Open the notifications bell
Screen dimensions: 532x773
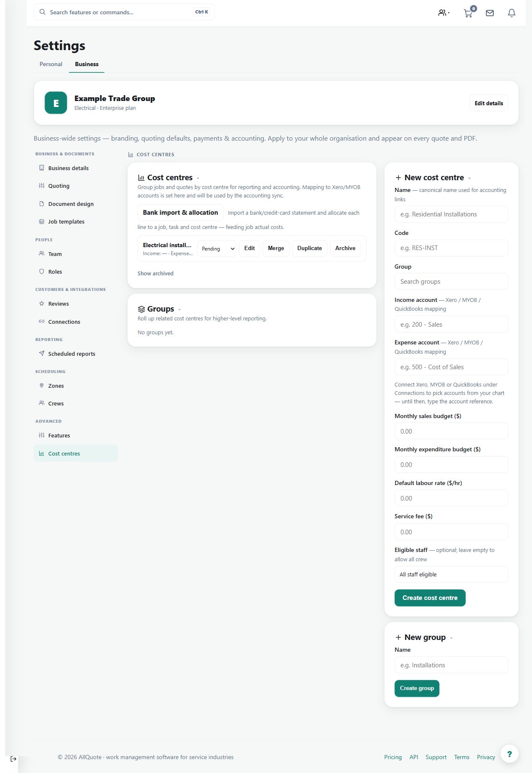point(512,13)
